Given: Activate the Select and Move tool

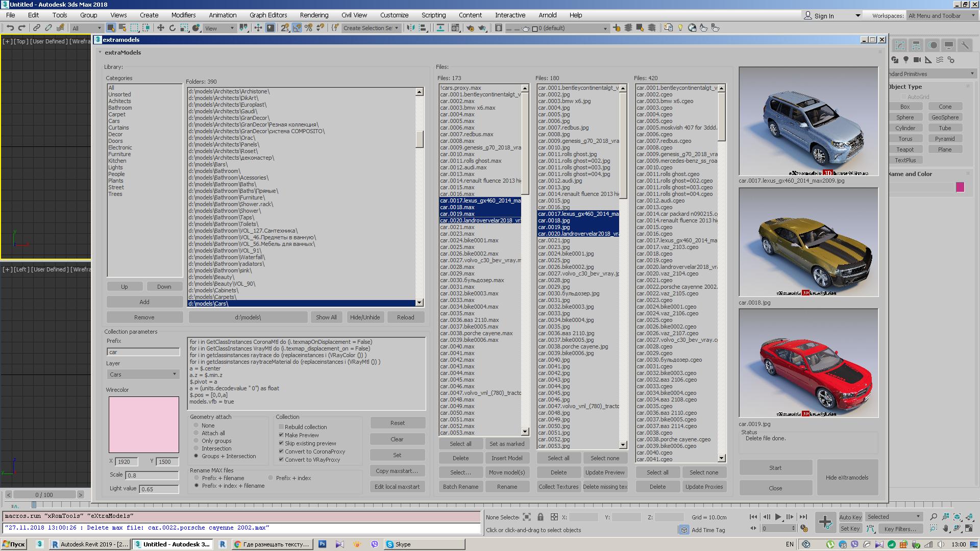Looking at the screenshot, I should point(160,28).
